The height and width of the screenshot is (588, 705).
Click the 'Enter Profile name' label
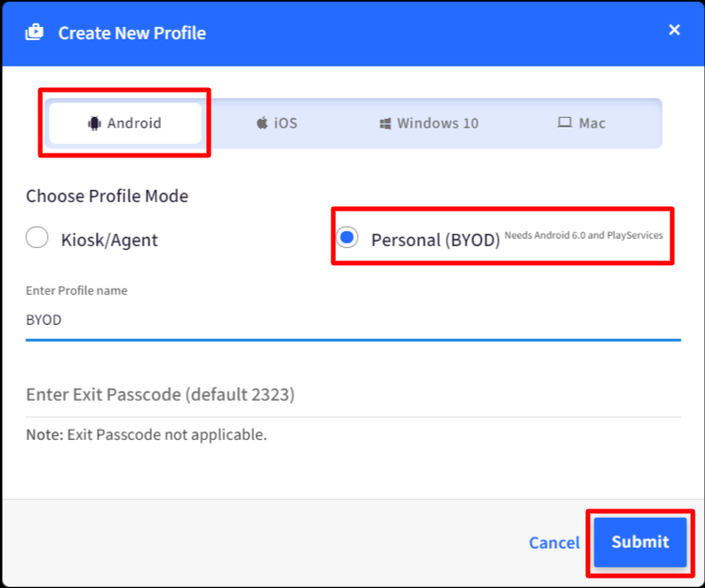pyautogui.click(x=77, y=291)
